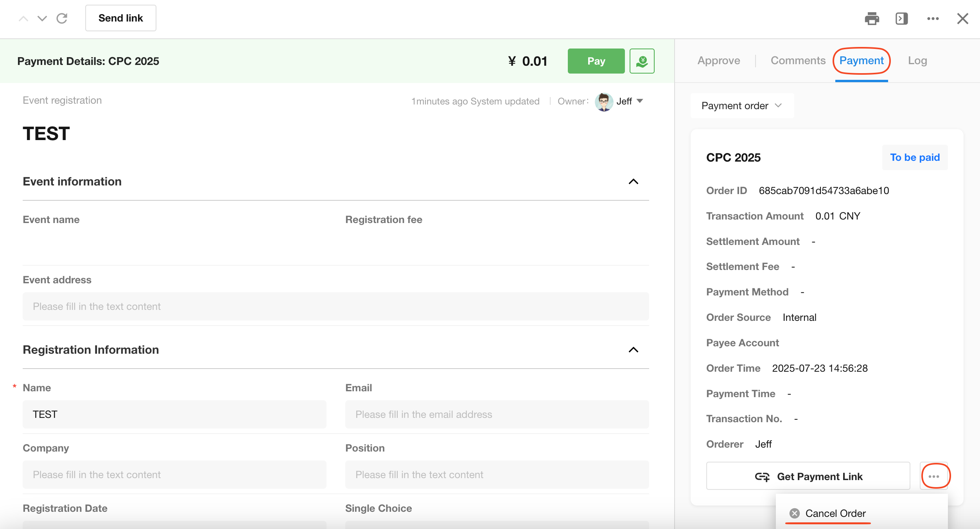Open the Log tab
The image size is (980, 529).
click(917, 61)
